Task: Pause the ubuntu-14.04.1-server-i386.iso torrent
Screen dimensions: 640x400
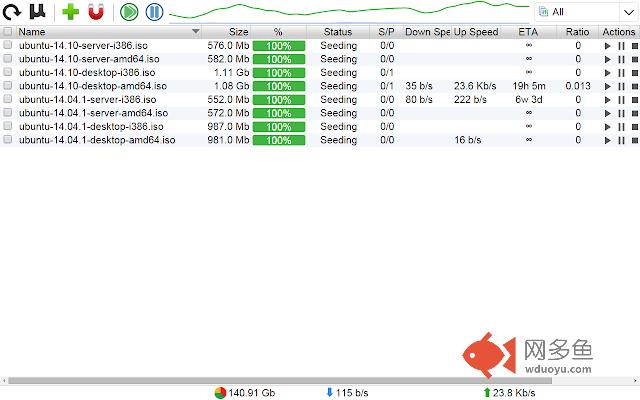Action: tap(621, 100)
